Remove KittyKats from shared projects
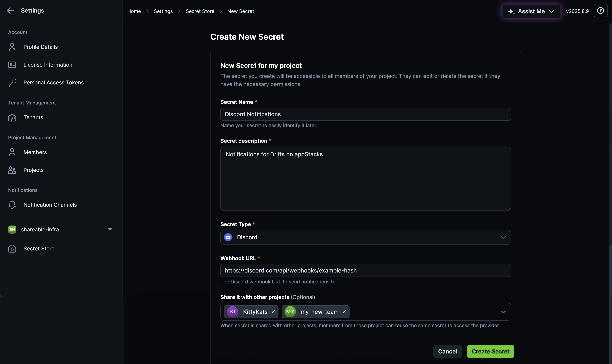Screen dimensions: 612x364 coord(273,312)
